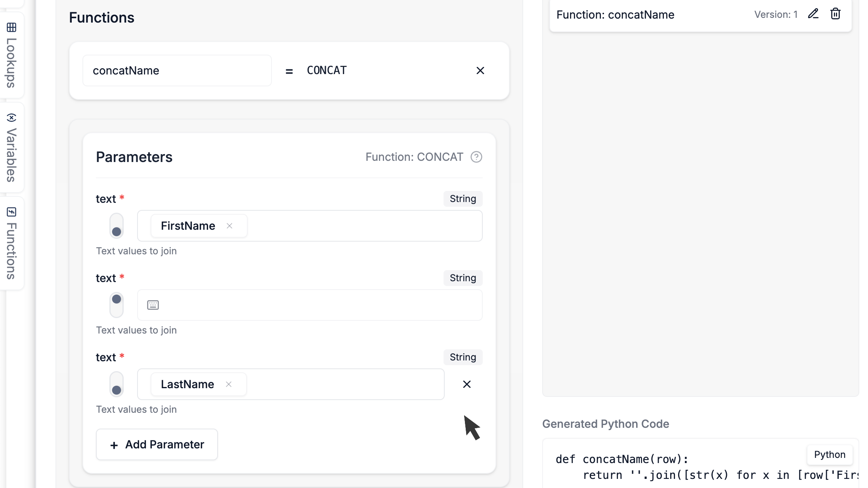Viewport: 868px width, 488px height.
Task: Click the Function: concatName header
Action: tap(615, 15)
